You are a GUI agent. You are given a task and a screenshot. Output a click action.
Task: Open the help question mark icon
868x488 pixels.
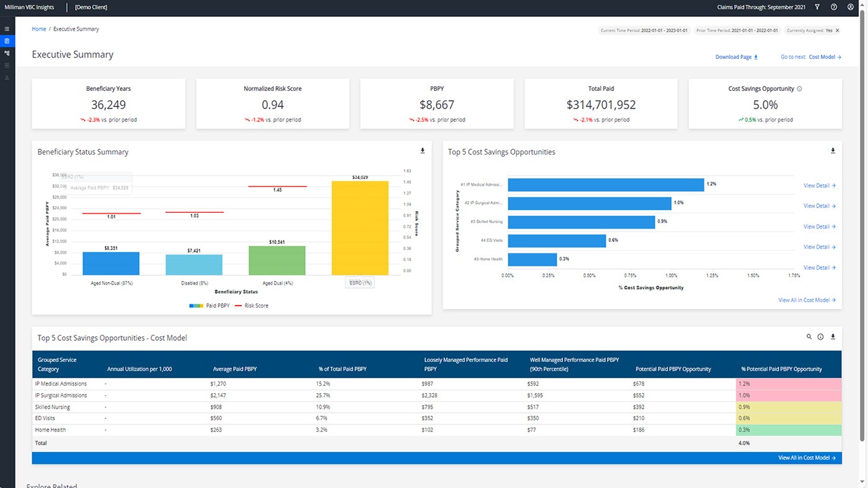(x=834, y=7)
